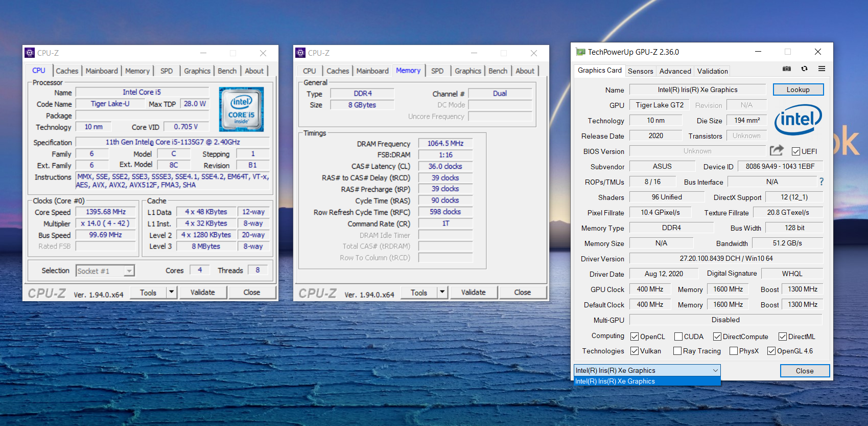The image size is (868, 426).
Task: Open Mainboard tab in left CPU-Z window
Action: coord(102,71)
